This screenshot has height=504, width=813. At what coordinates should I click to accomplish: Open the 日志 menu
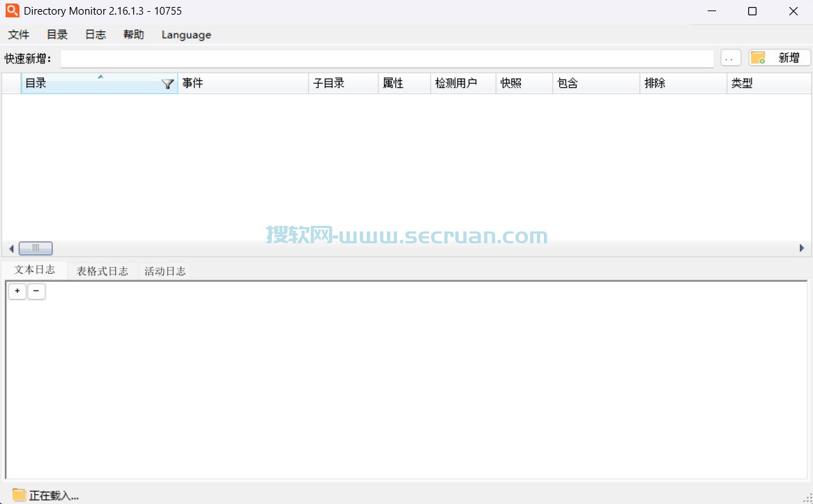[96, 35]
